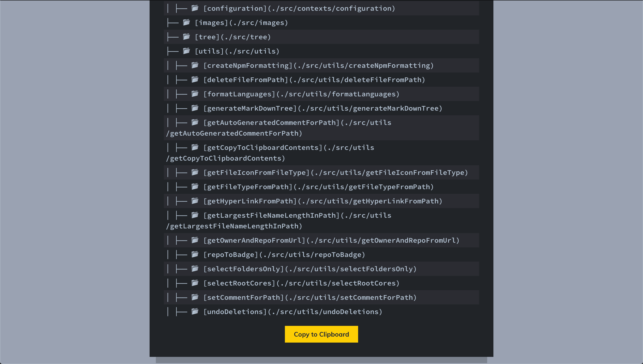Click folder icon beside images row
Image resolution: width=643 pixels, height=364 pixels.
pyautogui.click(x=186, y=23)
